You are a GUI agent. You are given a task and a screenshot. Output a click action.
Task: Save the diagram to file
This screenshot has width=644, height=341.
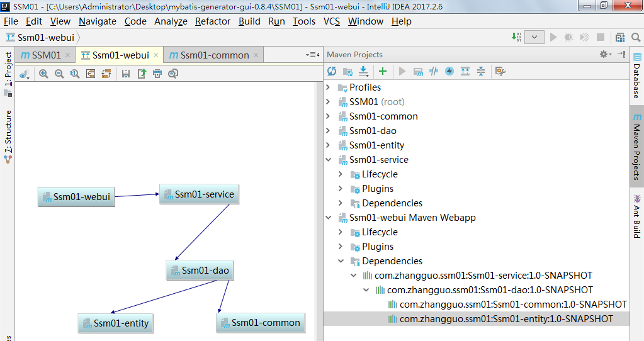pyautogui.click(x=126, y=74)
